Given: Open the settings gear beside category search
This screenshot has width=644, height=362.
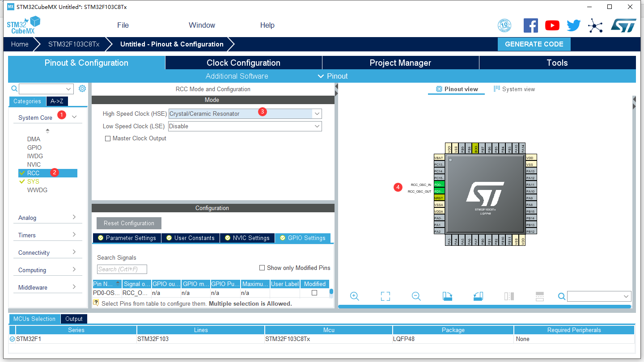Looking at the screenshot, I should pos(82,88).
